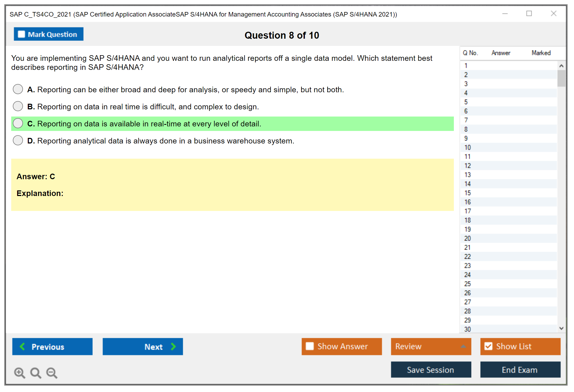Click the End Exam button
This screenshot has height=392, width=574.
point(520,370)
